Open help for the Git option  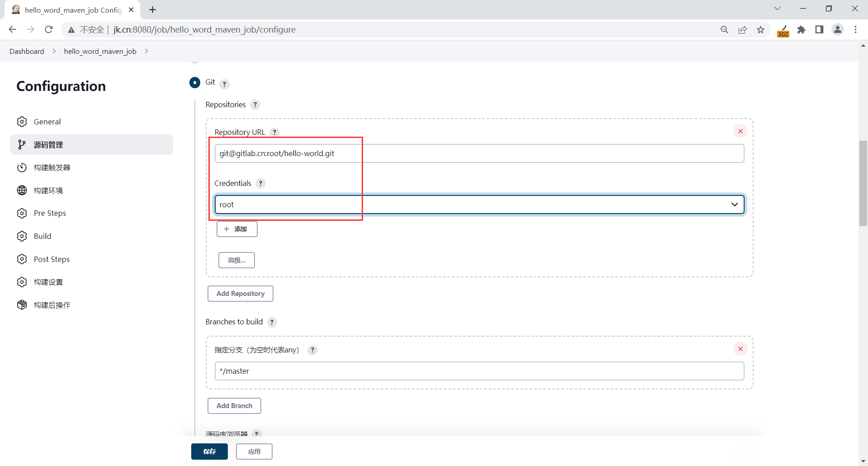click(224, 84)
